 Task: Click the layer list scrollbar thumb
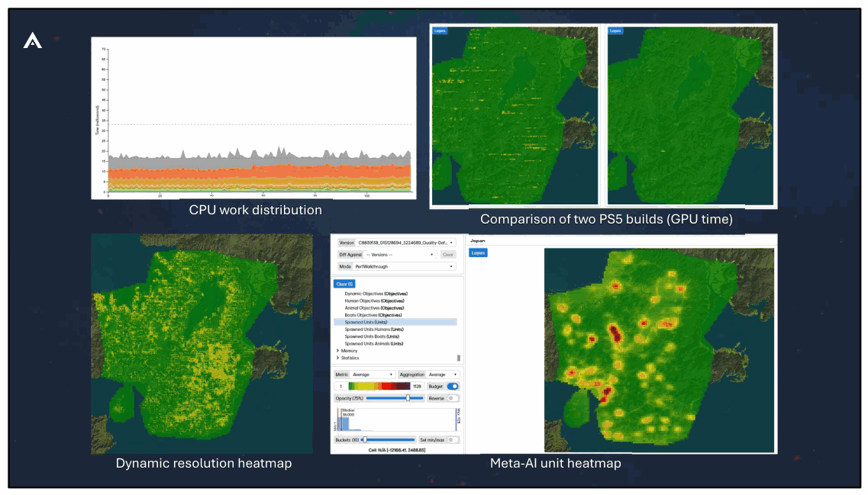(458, 358)
